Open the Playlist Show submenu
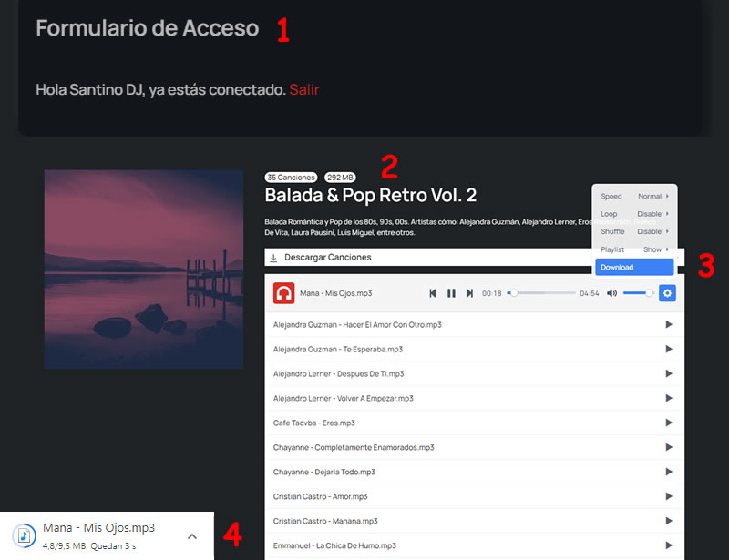Viewport: 729px width, 560px height. tap(634, 249)
